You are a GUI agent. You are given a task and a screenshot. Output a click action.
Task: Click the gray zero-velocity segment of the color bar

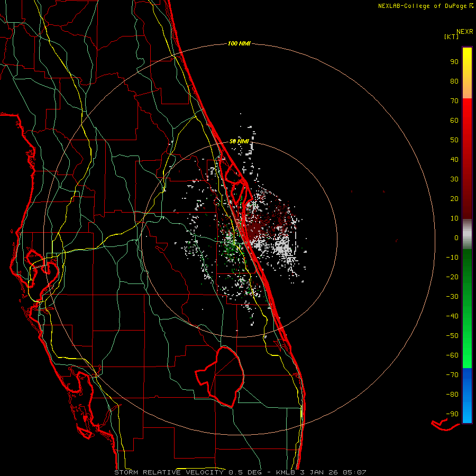(x=467, y=234)
